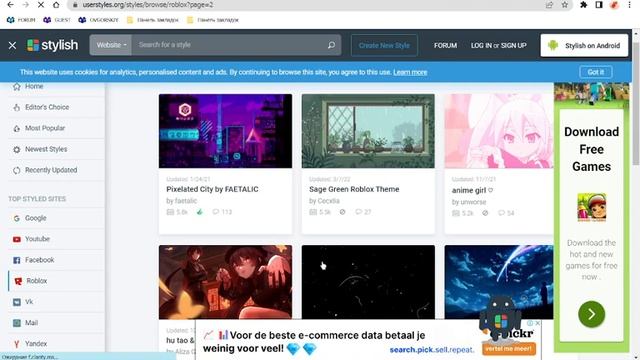This screenshot has width=640, height=360.
Task: Click the Stylish on Android button
Action: tap(584, 45)
